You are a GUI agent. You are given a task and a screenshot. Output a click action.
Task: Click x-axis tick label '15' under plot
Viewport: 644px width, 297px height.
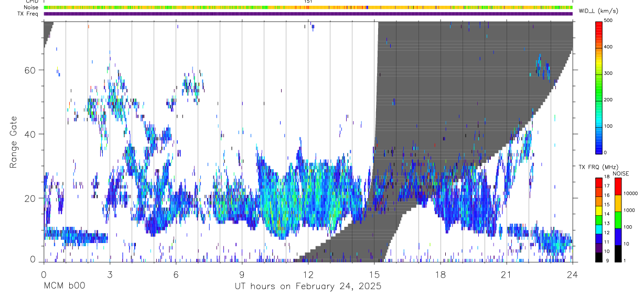374,274
